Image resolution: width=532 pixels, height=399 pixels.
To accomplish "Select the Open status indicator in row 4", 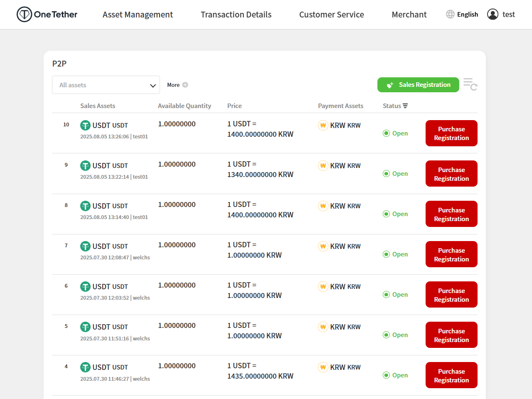I will [x=395, y=375].
